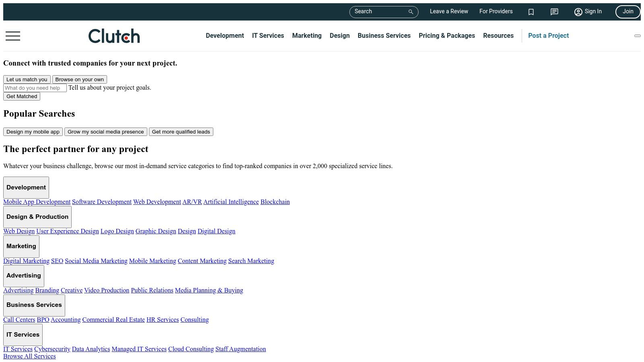The width and height of the screenshot is (644, 362).
Task: Choose 'Design my mobile app' popular search
Action: (x=33, y=132)
